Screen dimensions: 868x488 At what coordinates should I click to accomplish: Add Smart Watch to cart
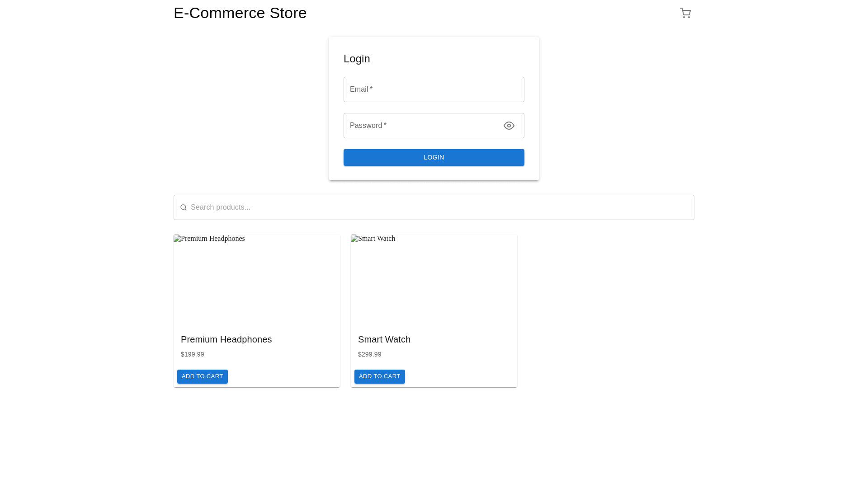[x=379, y=376]
